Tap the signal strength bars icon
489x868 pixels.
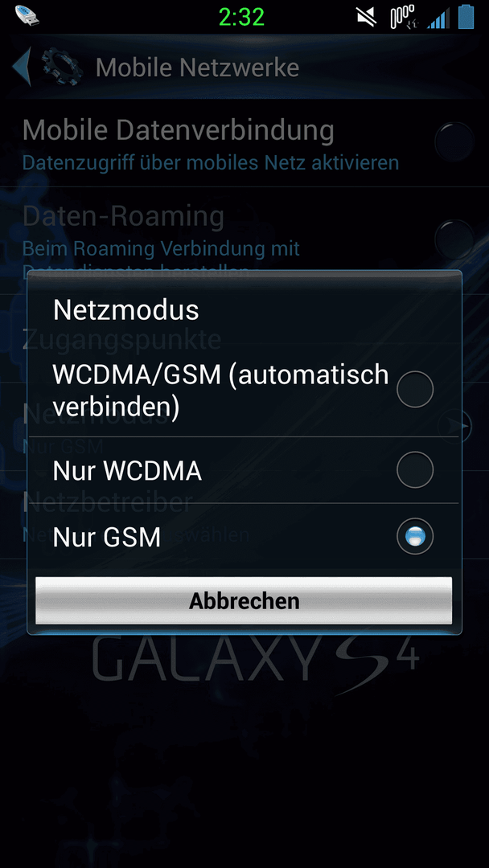click(x=438, y=18)
